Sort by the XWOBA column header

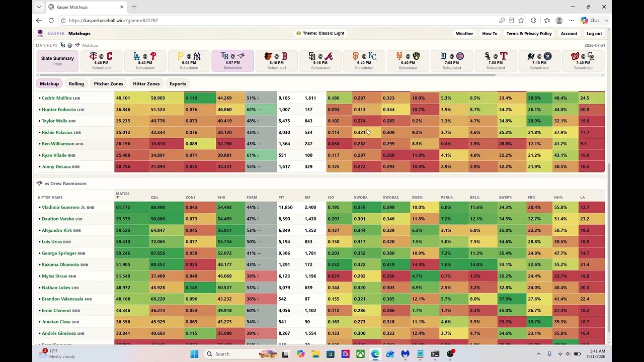click(x=361, y=197)
